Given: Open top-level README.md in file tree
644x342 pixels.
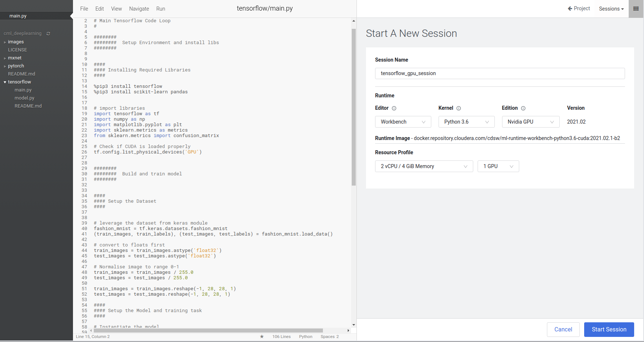Looking at the screenshot, I should pos(22,74).
